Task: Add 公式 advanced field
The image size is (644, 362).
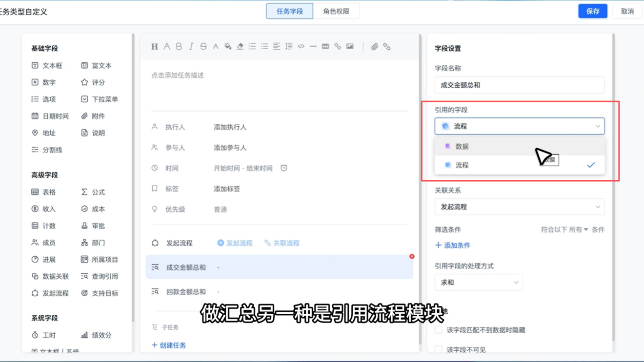Action: 93,192
